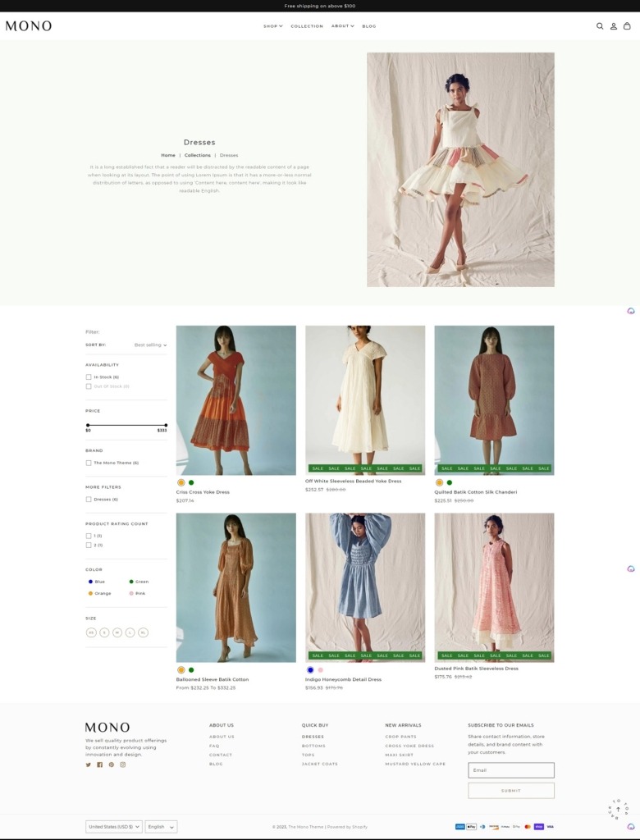Open the English language dropdown
Screen dimensions: 640x840
click(161, 827)
